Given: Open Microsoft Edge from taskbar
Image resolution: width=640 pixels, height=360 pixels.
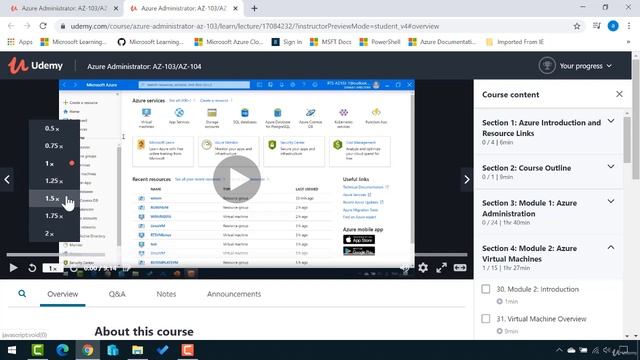Looking at the screenshot, I should coord(62,350).
